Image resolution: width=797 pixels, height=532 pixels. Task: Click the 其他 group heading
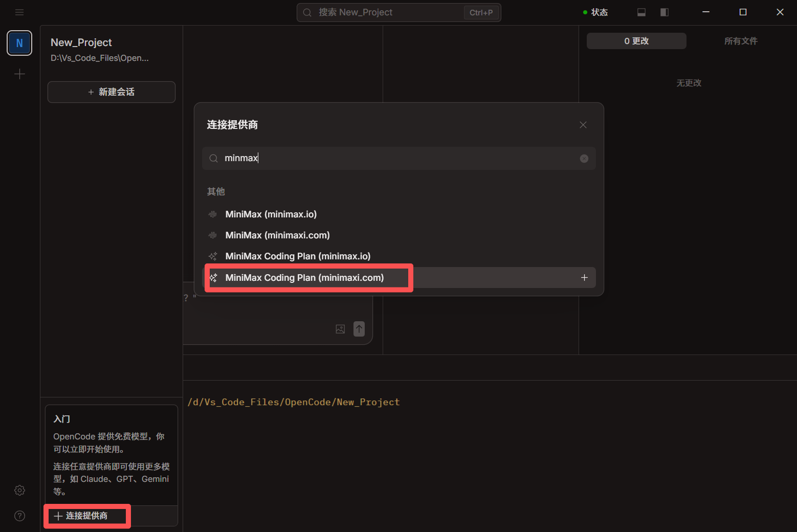[216, 191]
